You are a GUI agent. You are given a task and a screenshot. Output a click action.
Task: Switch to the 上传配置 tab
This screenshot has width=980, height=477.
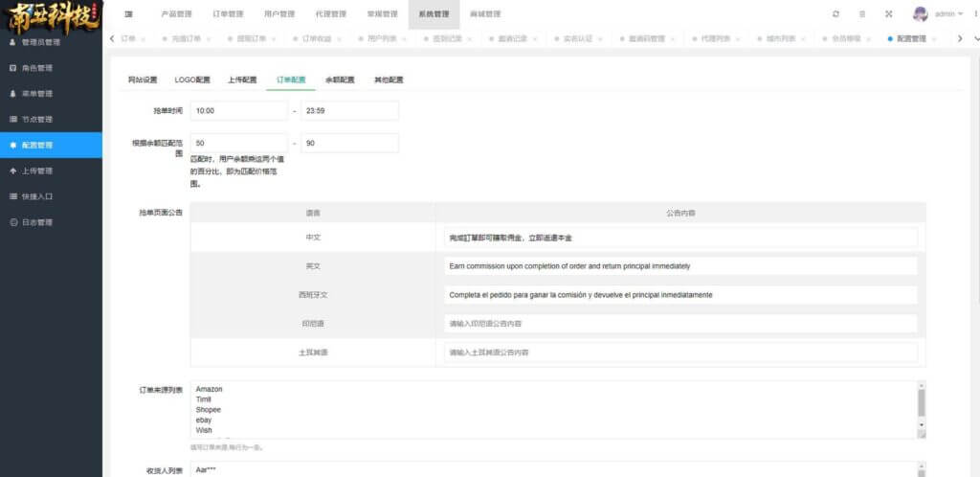tap(242, 80)
